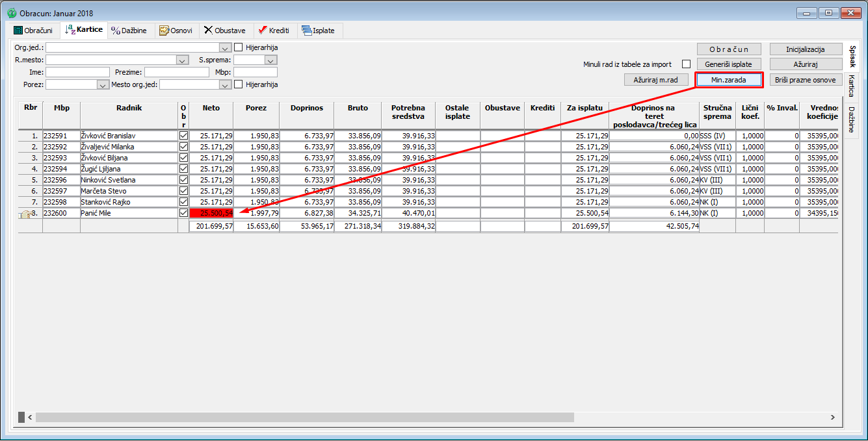Enable Hijerarhija checkbox beside Org.jed.
This screenshot has width=868, height=441.
(239, 47)
